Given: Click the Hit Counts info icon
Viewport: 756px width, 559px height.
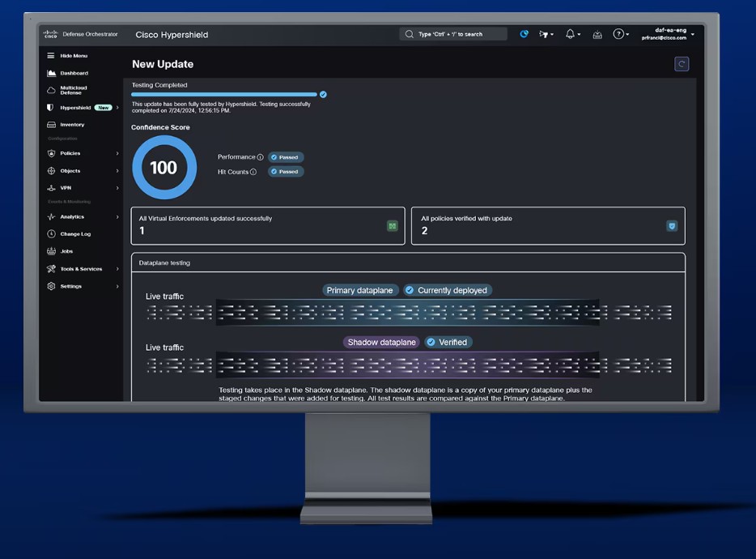Looking at the screenshot, I should [253, 172].
